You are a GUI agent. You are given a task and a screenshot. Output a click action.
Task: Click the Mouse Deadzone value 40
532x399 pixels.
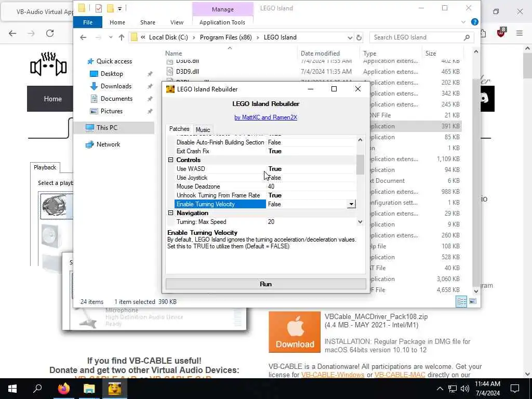[271, 187]
